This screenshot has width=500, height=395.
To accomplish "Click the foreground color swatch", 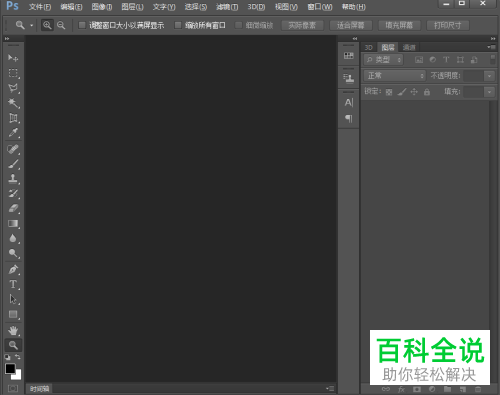I will [x=10, y=368].
